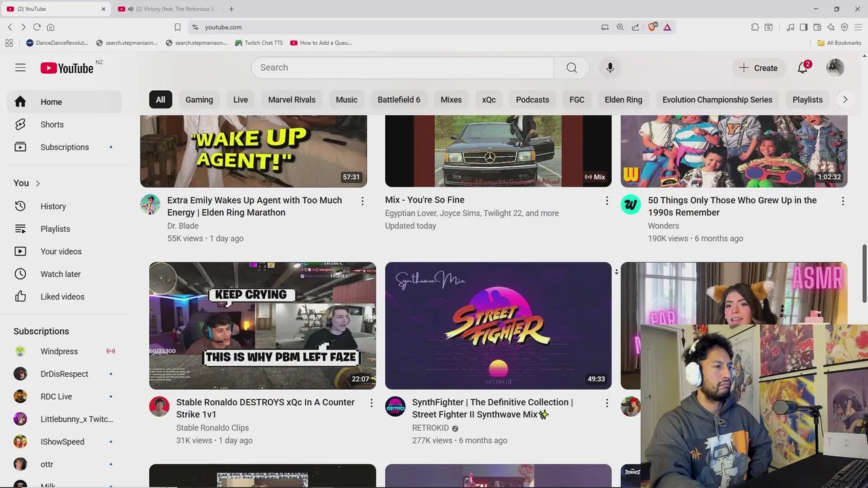This screenshot has height=488, width=868.
Task: Click the Create button
Action: point(759,68)
